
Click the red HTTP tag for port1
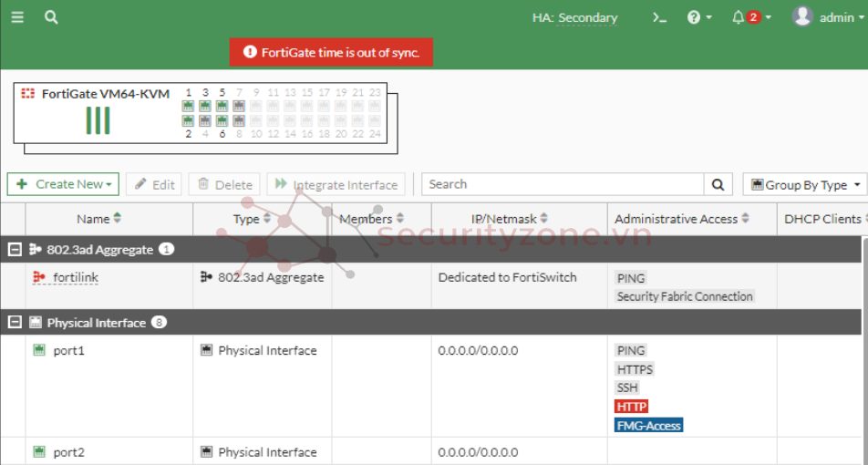point(632,407)
